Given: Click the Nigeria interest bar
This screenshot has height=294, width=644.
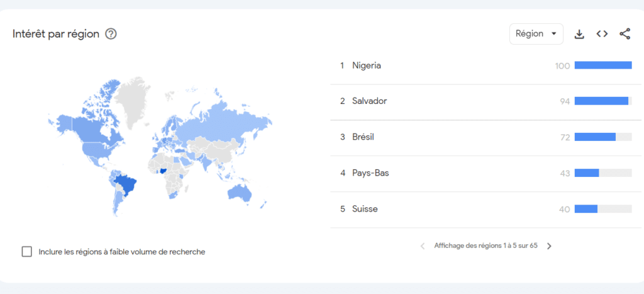Looking at the screenshot, I should click(x=602, y=65).
